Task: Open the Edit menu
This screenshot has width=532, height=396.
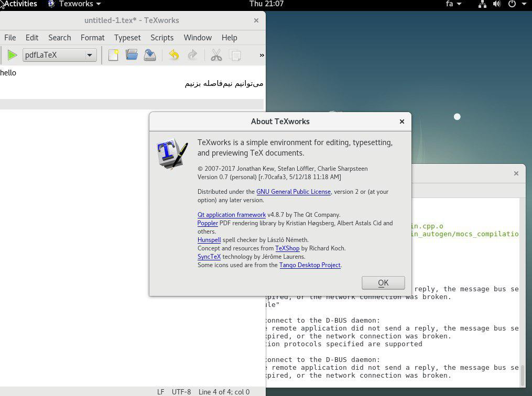Action: [32, 38]
